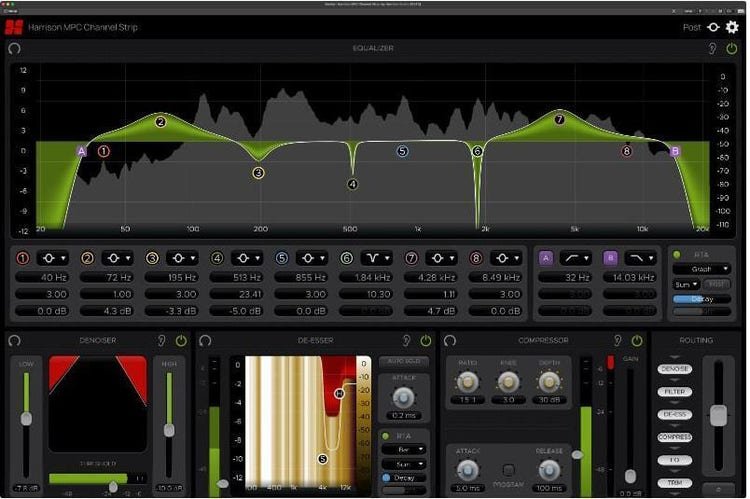Open band 2 filter shape dropdown
750x499 pixels.
117,258
